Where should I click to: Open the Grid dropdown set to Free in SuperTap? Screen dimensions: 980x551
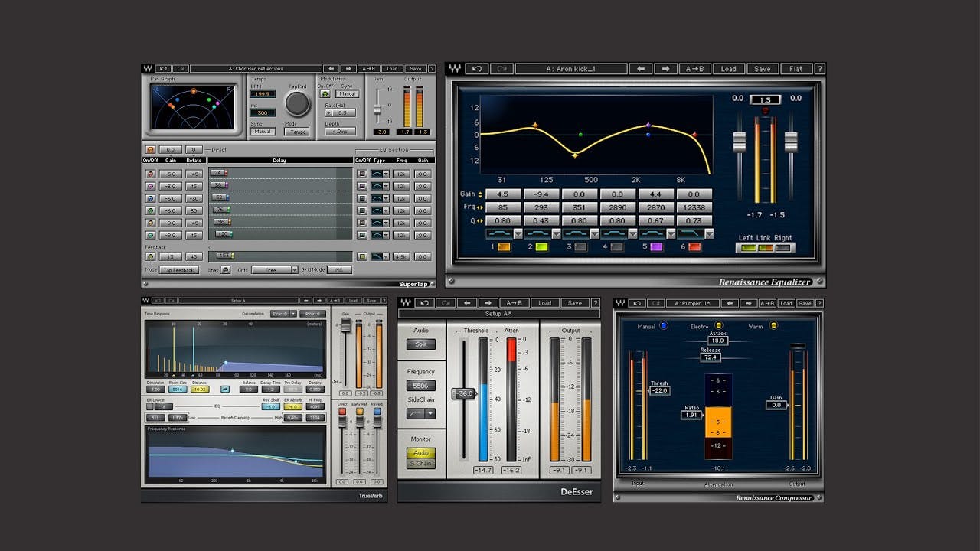click(x=276, y=270)
